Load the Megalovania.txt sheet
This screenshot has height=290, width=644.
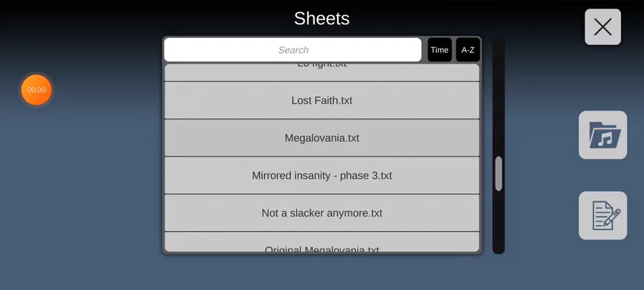coord(322,138)
